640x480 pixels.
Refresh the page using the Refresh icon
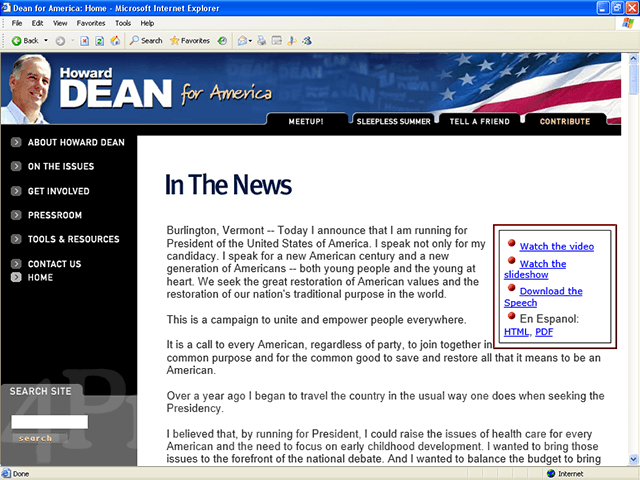pos(100,41)
